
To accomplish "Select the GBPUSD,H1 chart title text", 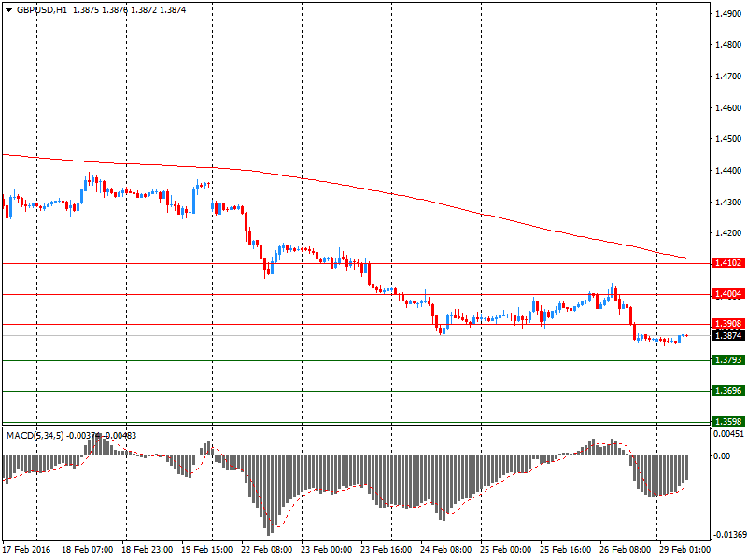I will (42, 10).
